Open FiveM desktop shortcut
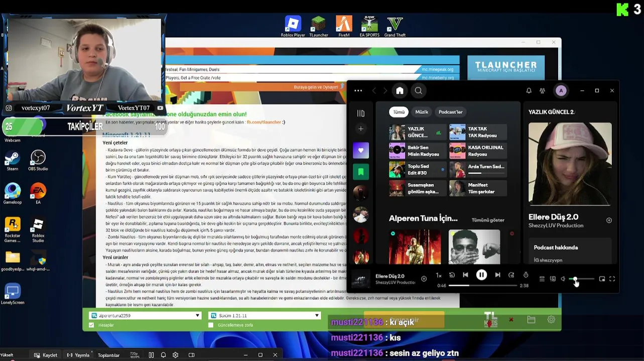This screenshot has width=644, height=361. 344,27
